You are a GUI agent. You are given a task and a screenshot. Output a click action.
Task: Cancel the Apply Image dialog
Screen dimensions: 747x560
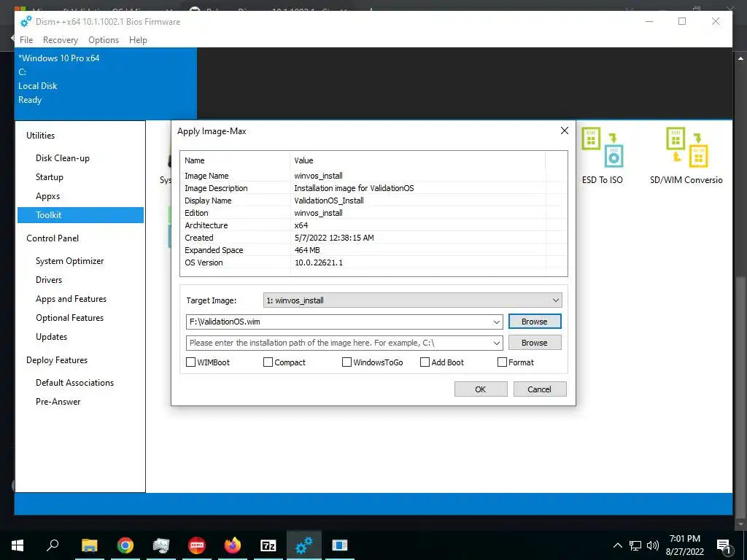[x=539, y=389]
